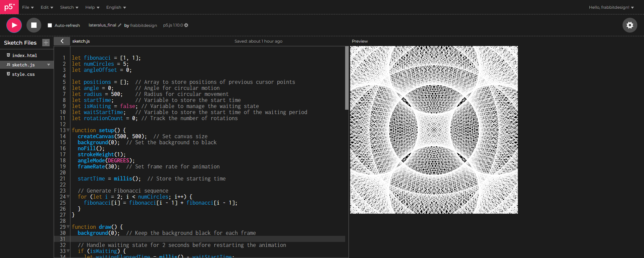
Task: Click the preview canvas pattern
Action: coord(434,130)
